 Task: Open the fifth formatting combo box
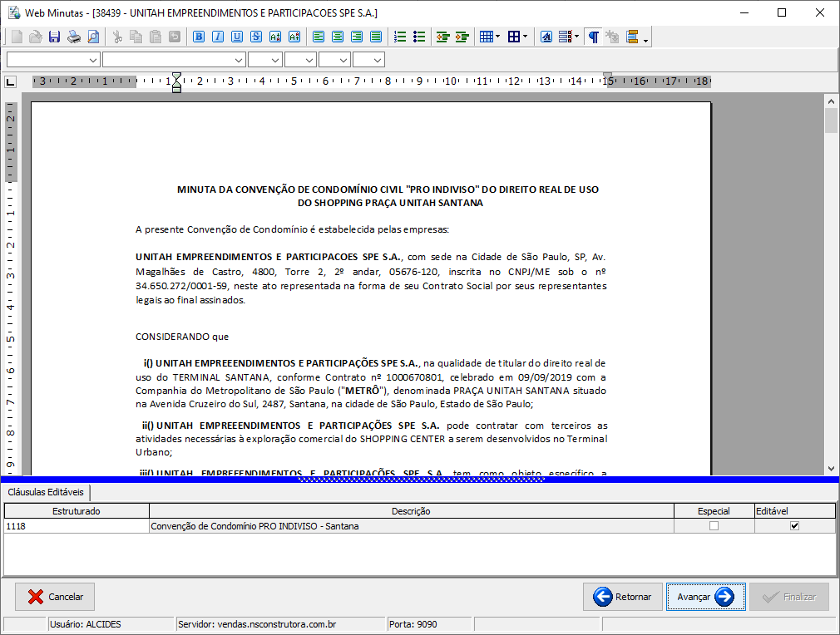click(x=335, y=60)
